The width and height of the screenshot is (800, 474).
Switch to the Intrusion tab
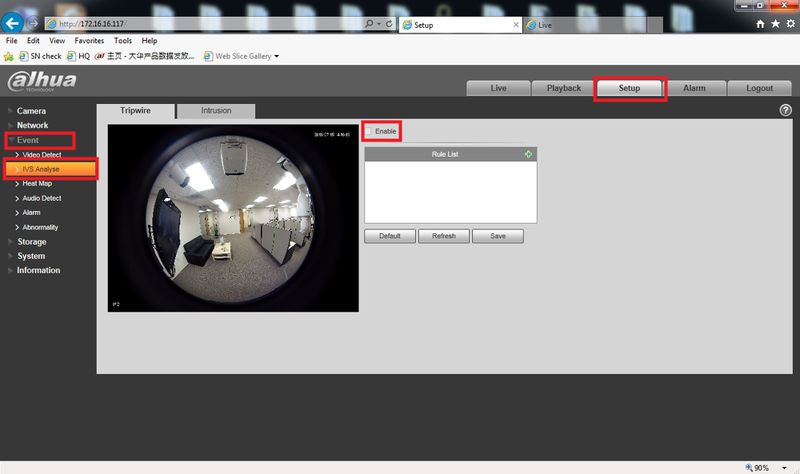click(216, 111)
